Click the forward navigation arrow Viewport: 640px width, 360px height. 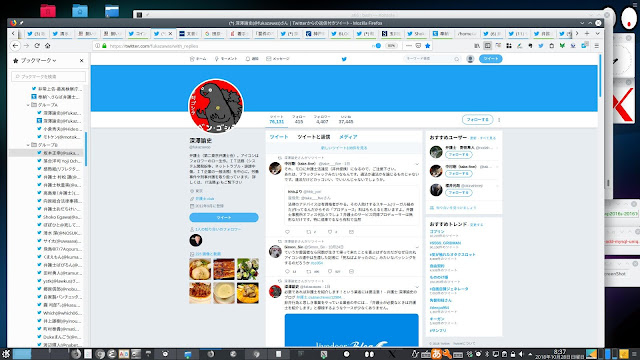point(27,46)
